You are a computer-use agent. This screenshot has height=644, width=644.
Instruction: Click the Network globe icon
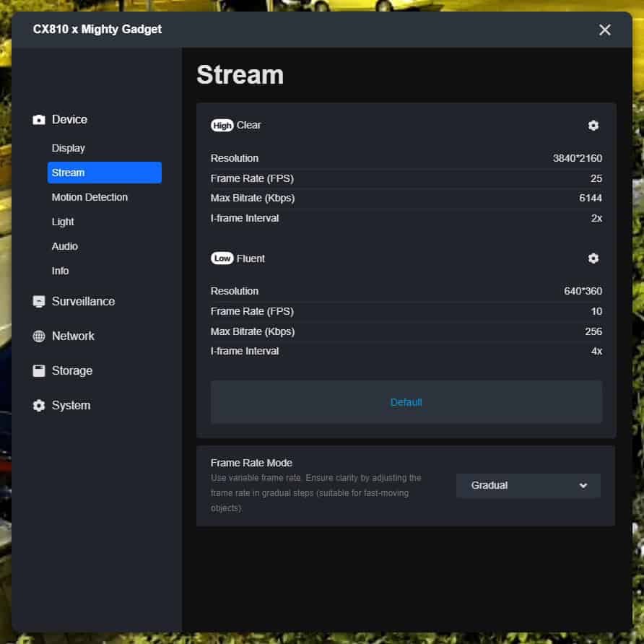[x=39, y=336]
